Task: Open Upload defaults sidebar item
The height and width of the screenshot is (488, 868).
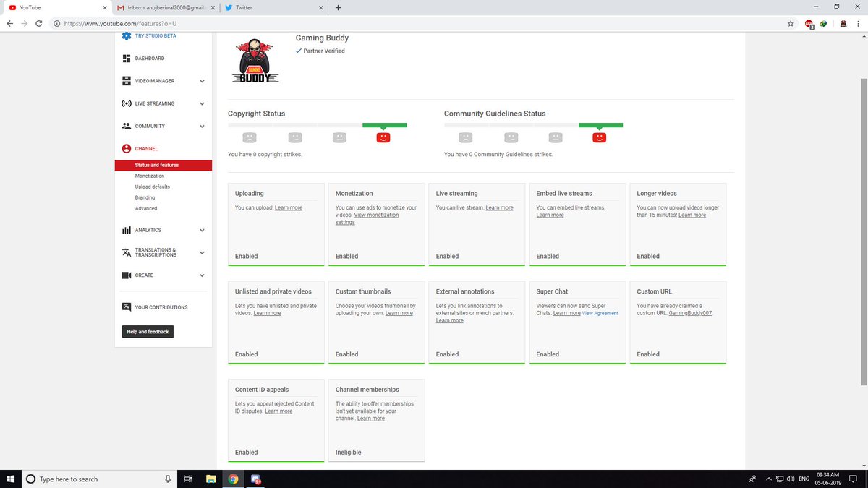Action: pos(153,187)
